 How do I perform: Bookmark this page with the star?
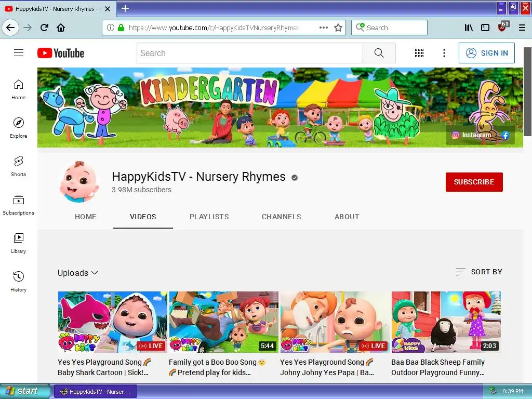point(338,28)
